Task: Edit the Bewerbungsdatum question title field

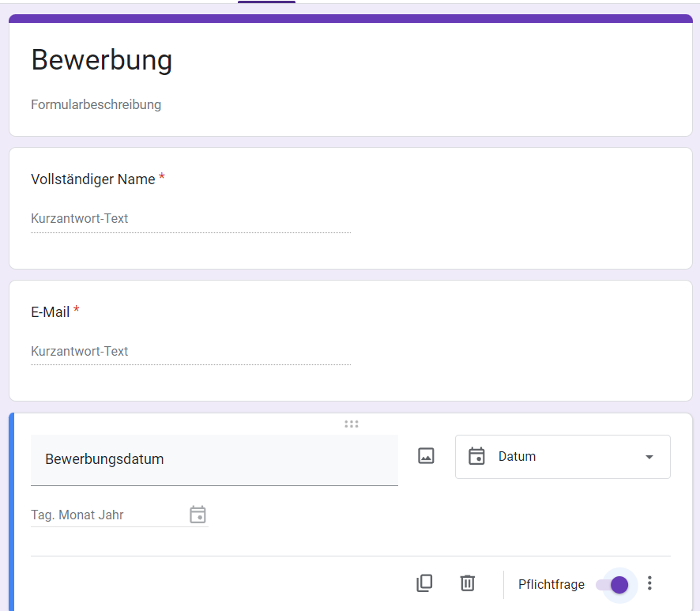Action: [x=214, y=459]
